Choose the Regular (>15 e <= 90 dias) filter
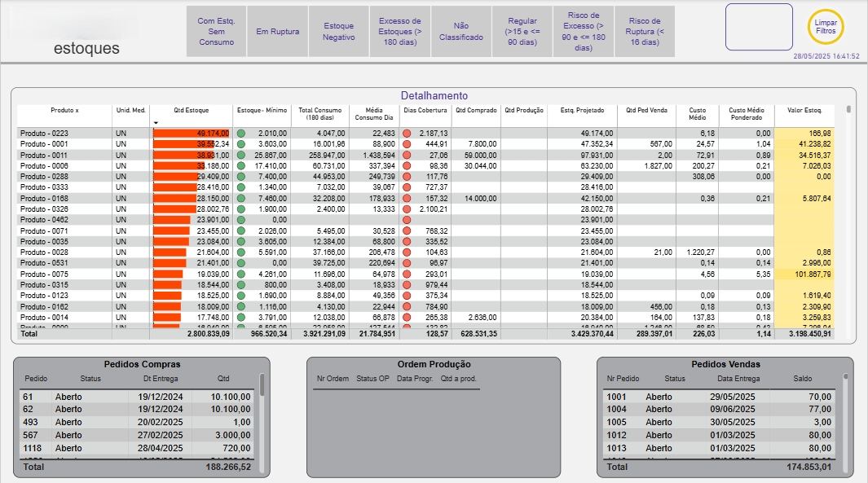868x483 pixels. coord(522,32)
